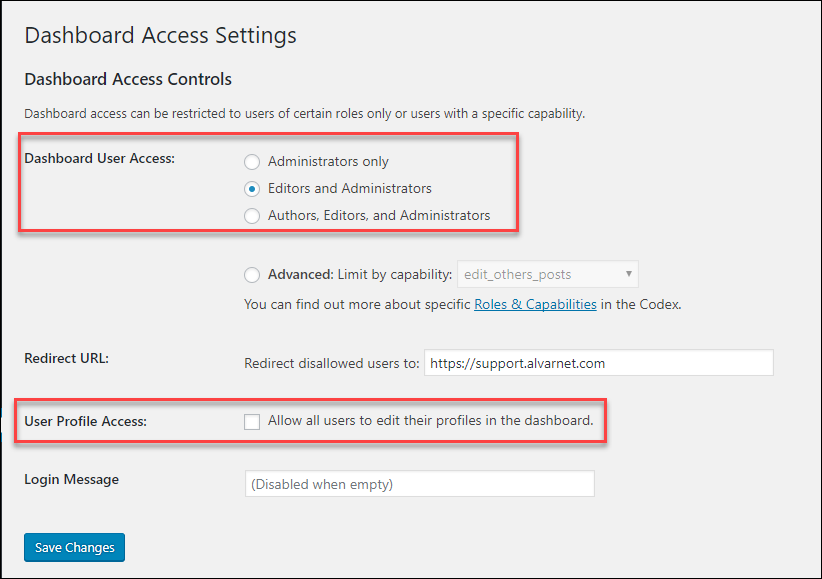Choose Editors and Administrators option
This screenshot has width=822, height=579.
tap(252, 189)
